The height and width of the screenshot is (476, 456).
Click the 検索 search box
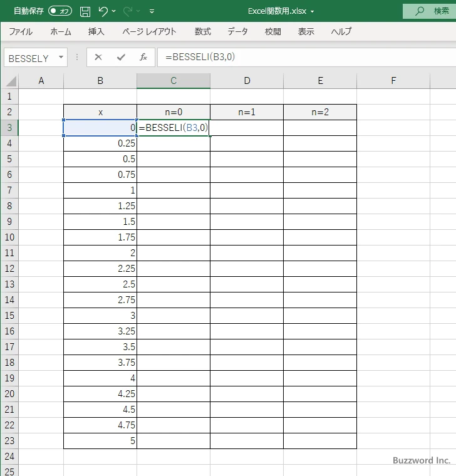click(429, 11)
